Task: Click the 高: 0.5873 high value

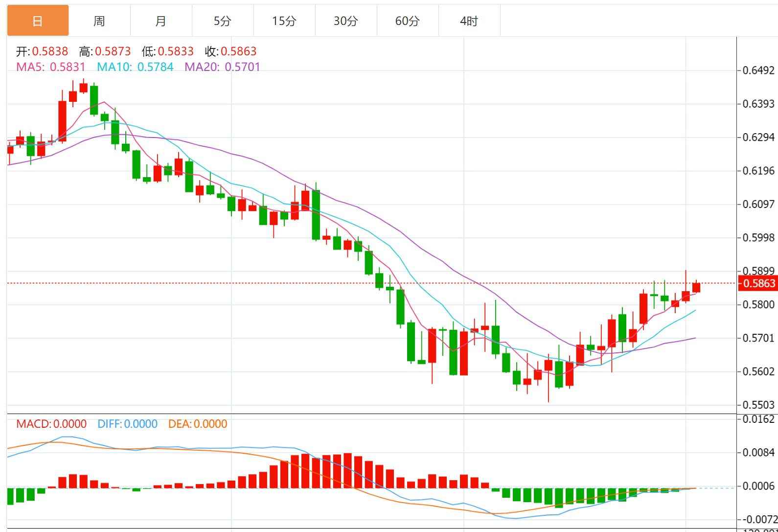Action: click(x=105, y=51)
